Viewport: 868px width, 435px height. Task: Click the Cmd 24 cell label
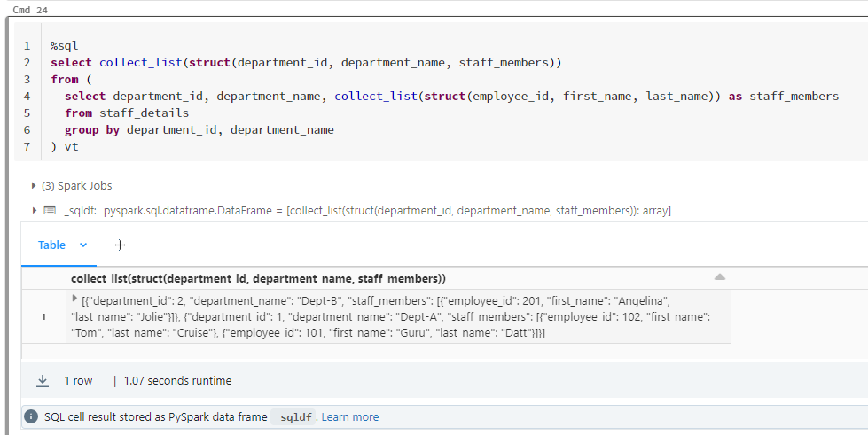[x=30, y=9]
